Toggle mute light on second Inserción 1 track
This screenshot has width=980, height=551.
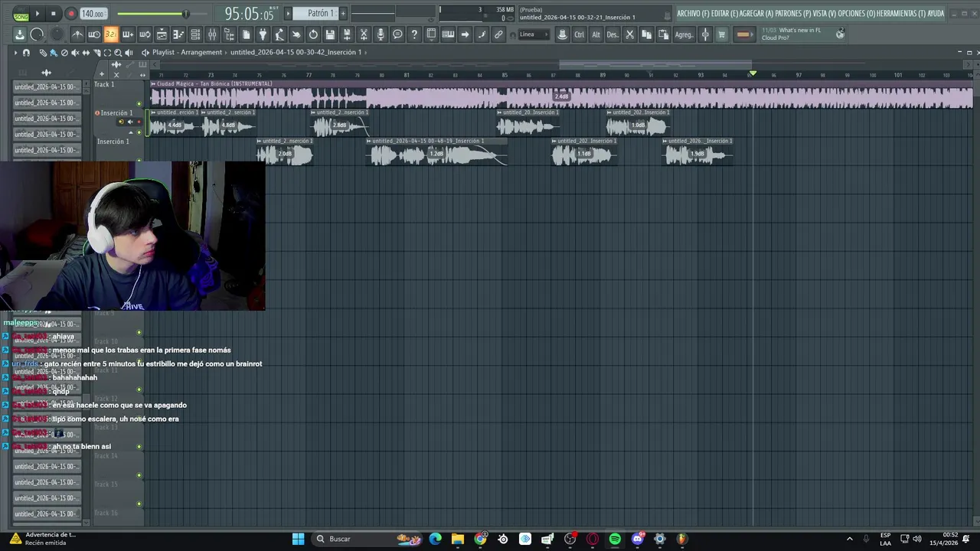(x=139, y=161)
